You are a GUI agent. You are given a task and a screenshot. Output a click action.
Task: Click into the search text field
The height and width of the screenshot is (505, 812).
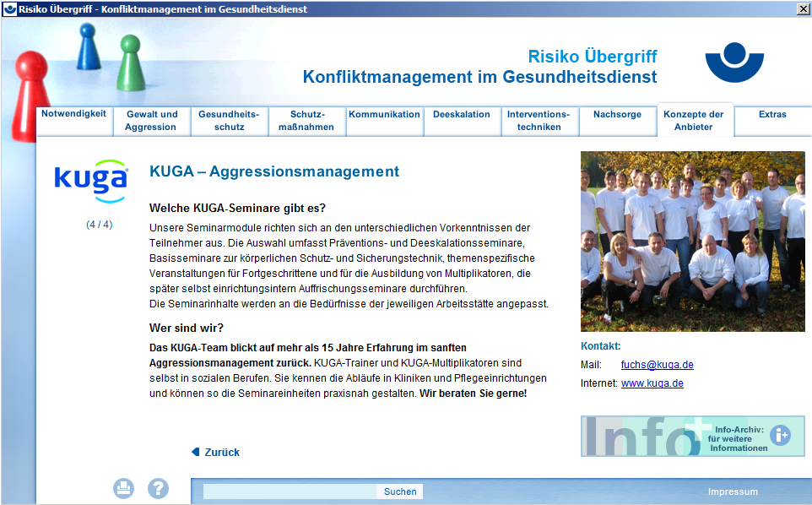click(290, 491)
